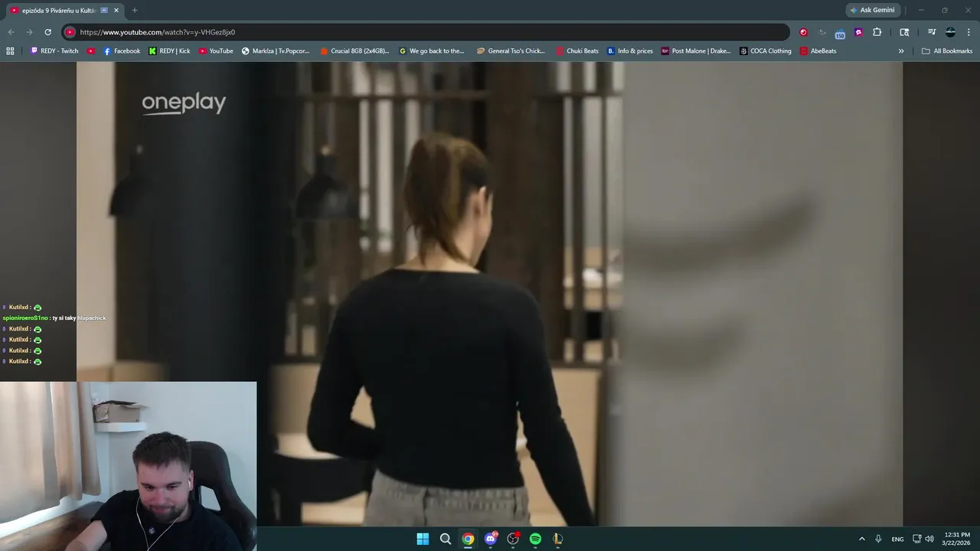Click the streamer webcam overlay
Screen dimensions: 980x551
[128, 466]
